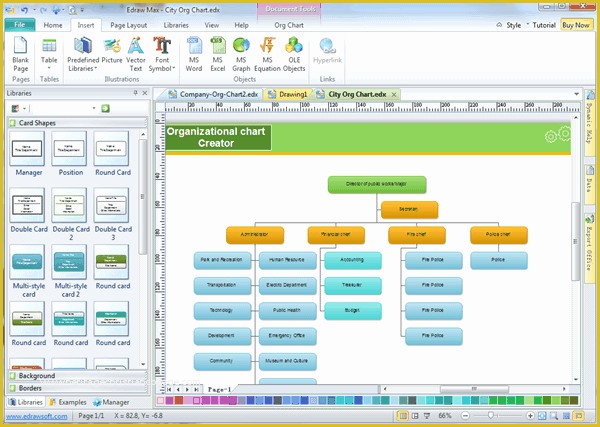Open the Org Chart tab
The width and height of the screenshot is (600, 427).
pos(289,25)
